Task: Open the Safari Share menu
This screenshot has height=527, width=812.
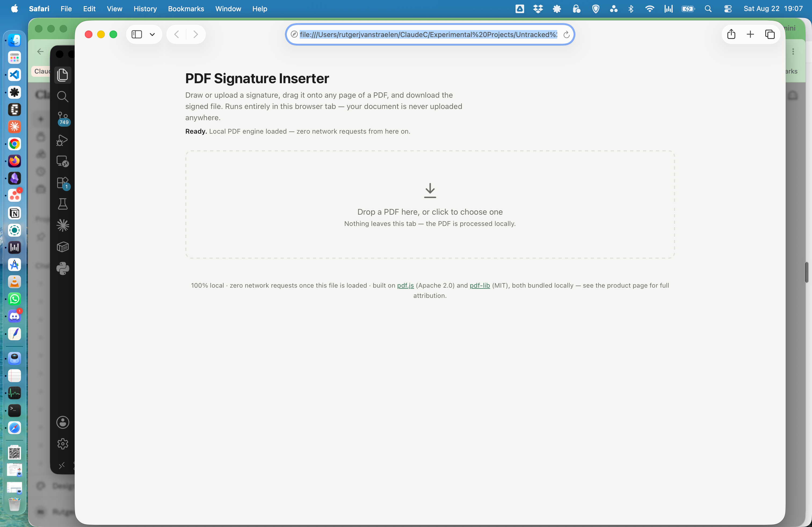Action: pos(731,34)
